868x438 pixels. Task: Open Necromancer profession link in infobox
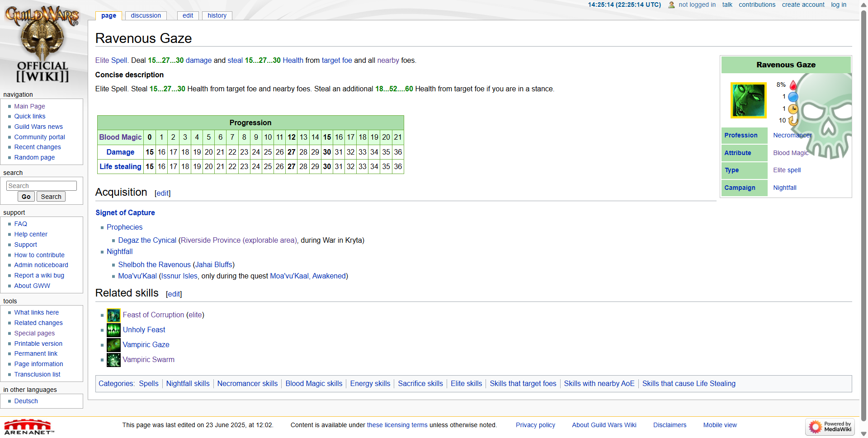pos(793,135)
